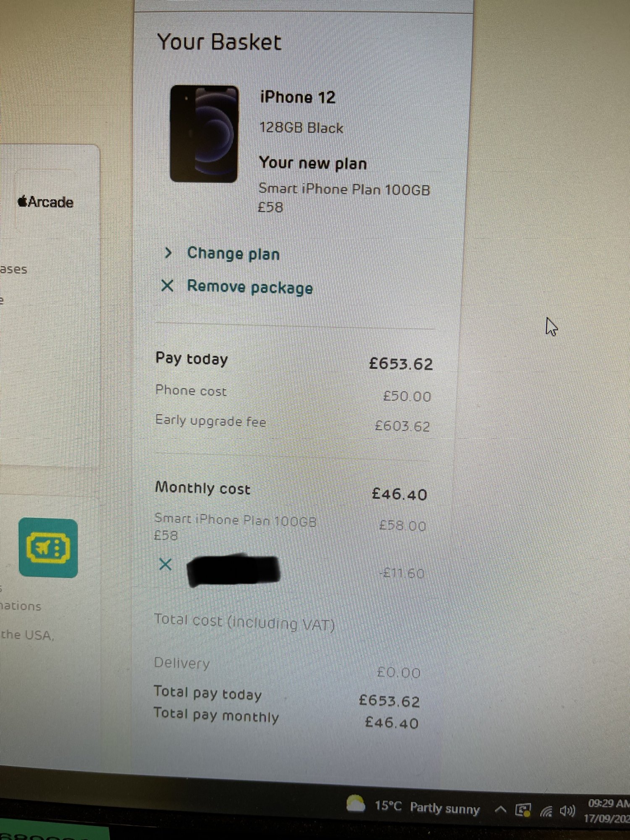
Task: Show hidden system tray icons via up chevron
Action: pyautogui.click(x=500, y=809)
